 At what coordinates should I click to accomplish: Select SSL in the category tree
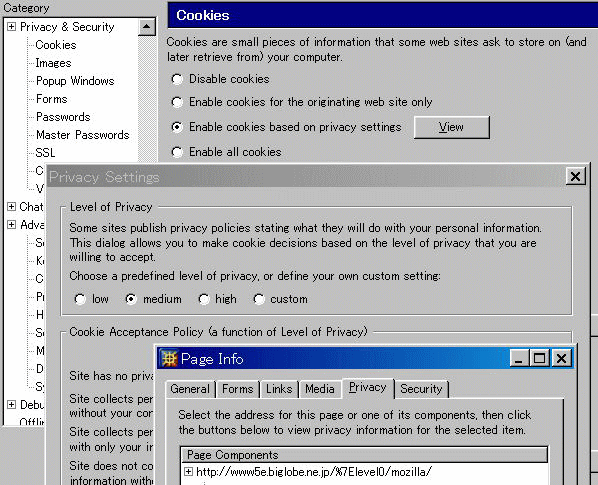tap(45, 153)
